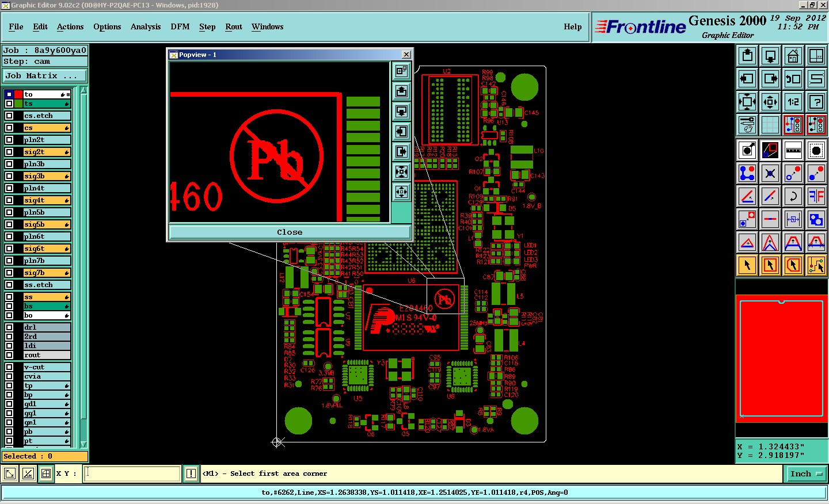Screen dimensions: 829x504
Task: Click the X Y coordinate input field
Action: pos(132,474)
